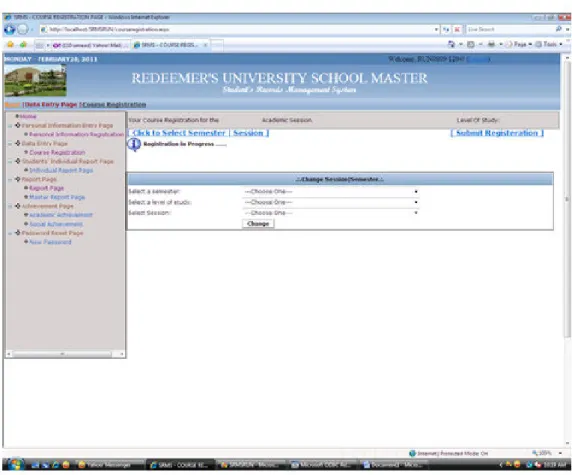Click the Submit Registration link
The image size is (572, 475).
[x=497, y=133]
